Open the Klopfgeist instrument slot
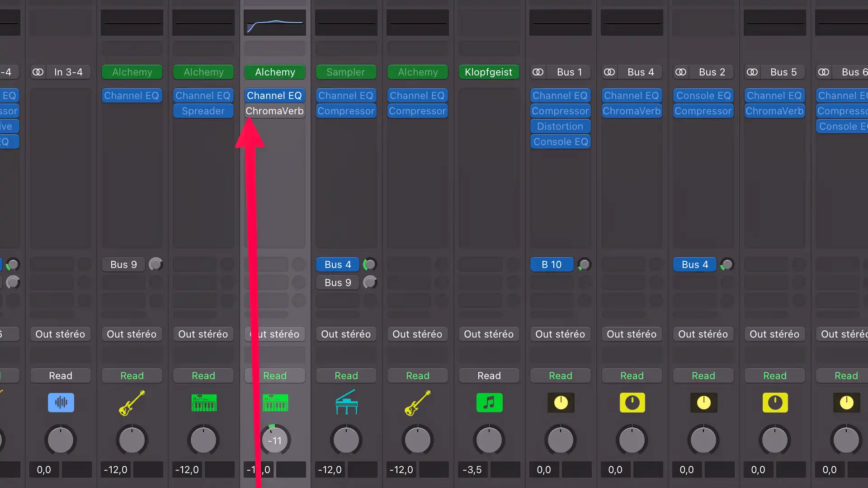The height and width of the screenshot is (488, 868). [489, 72]
